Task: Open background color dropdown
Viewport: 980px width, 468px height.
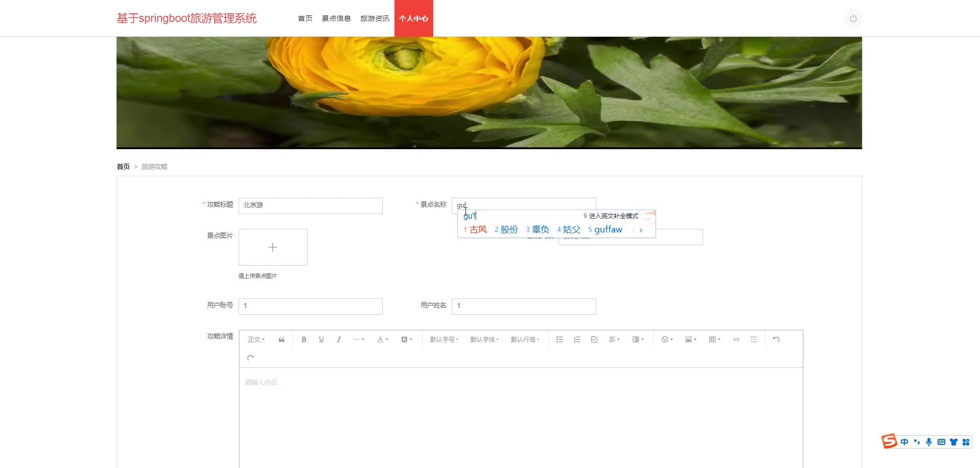Action: coord(407,340)
